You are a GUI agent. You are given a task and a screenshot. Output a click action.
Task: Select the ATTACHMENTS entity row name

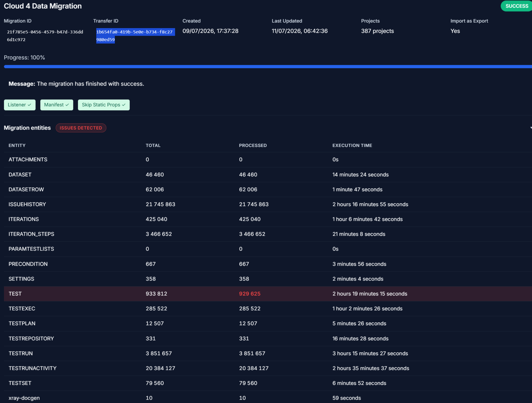click(28, 159)
